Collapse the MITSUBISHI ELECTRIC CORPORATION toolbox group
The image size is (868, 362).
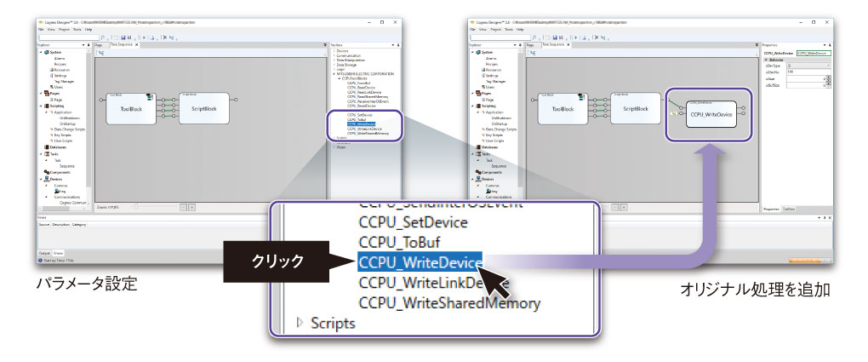click(334, 74)
